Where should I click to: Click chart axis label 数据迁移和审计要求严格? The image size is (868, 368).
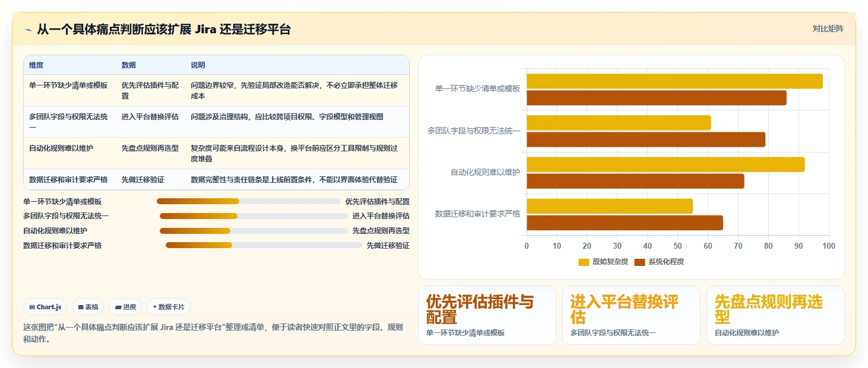(x=477, y=214)
